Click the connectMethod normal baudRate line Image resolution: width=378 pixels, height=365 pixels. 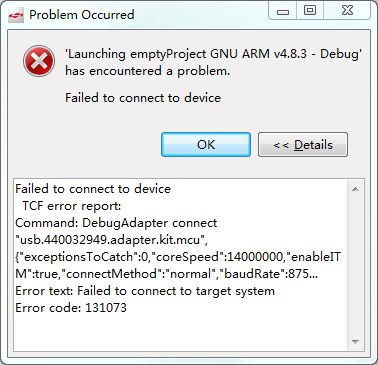tap(167, 274)
